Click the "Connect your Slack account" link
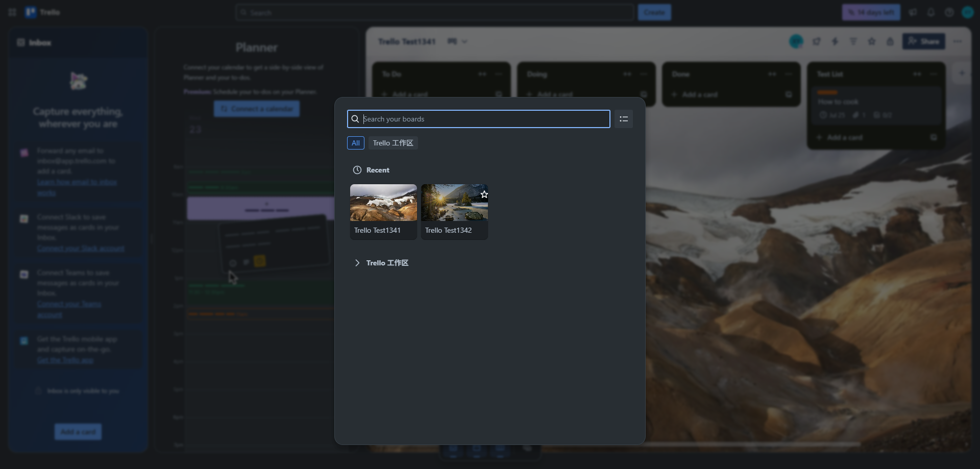Image resolution: width=980 pixels, height=469 pixels. 81,249
